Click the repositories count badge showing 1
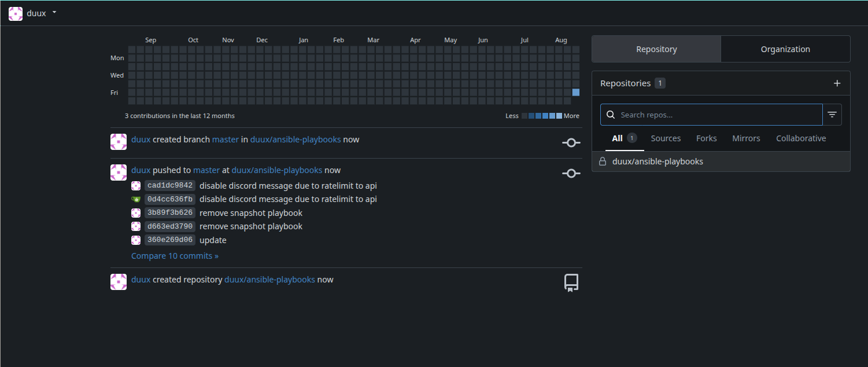 pyautogui.click(x=660, y=83)
